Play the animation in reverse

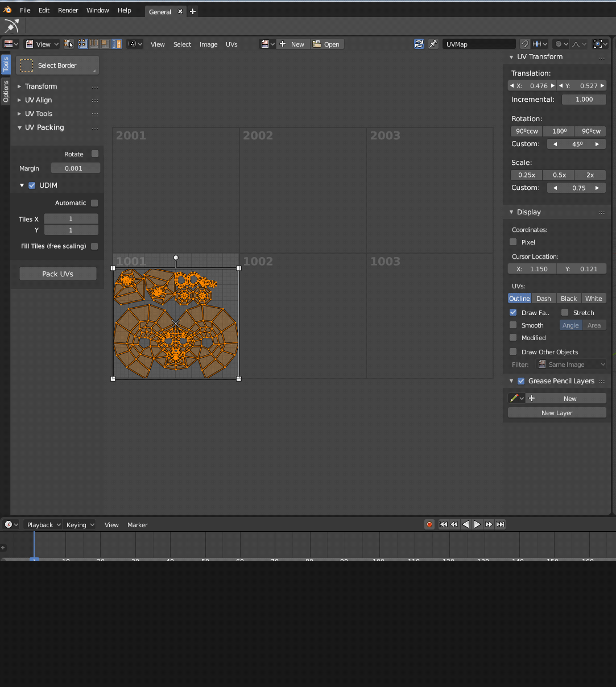click(x=466, y=524)
